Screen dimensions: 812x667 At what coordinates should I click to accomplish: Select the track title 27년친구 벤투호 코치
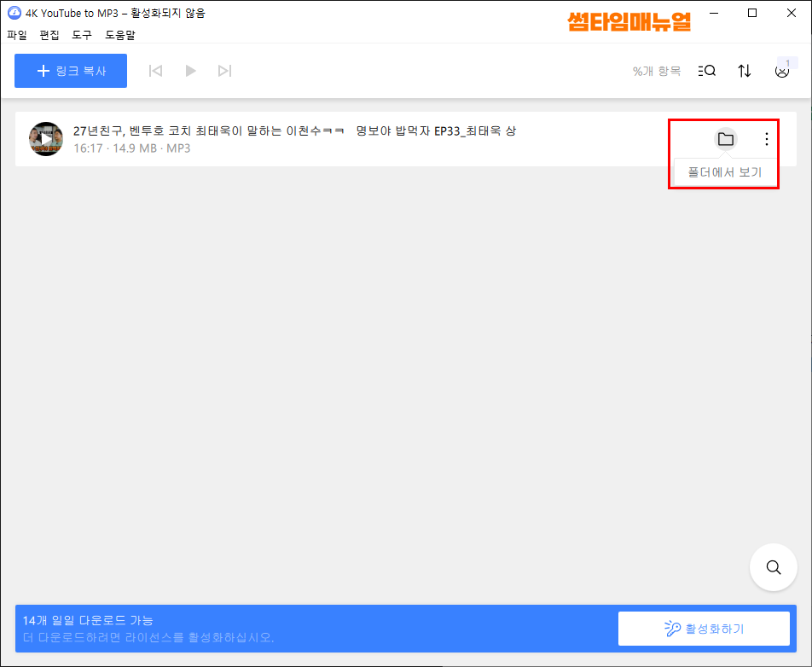pos(294,131)
